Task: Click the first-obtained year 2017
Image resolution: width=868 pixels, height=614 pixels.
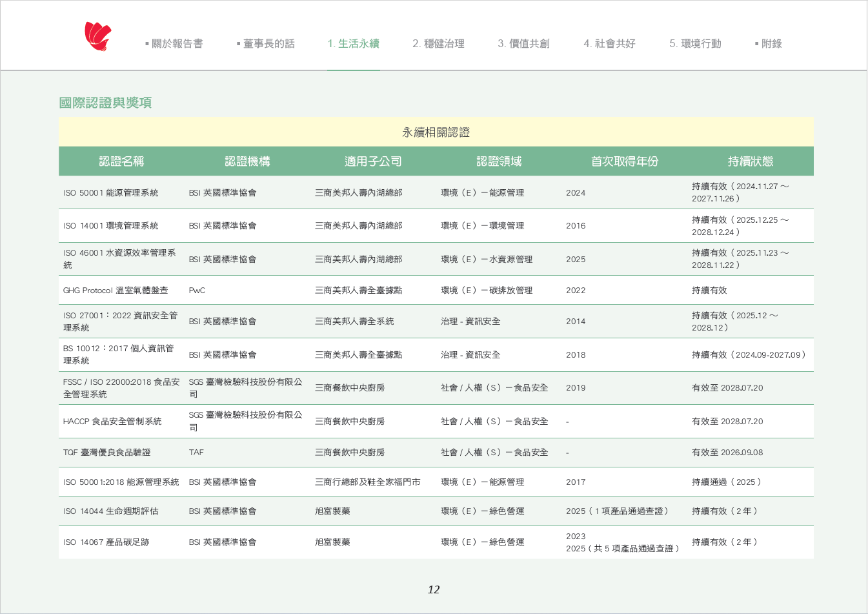Action: pyautogui.click(x=576, y=482)
